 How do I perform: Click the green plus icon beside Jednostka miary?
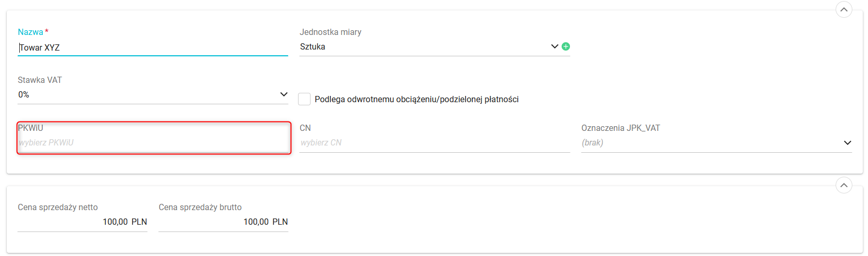click(x=566, y=46)
